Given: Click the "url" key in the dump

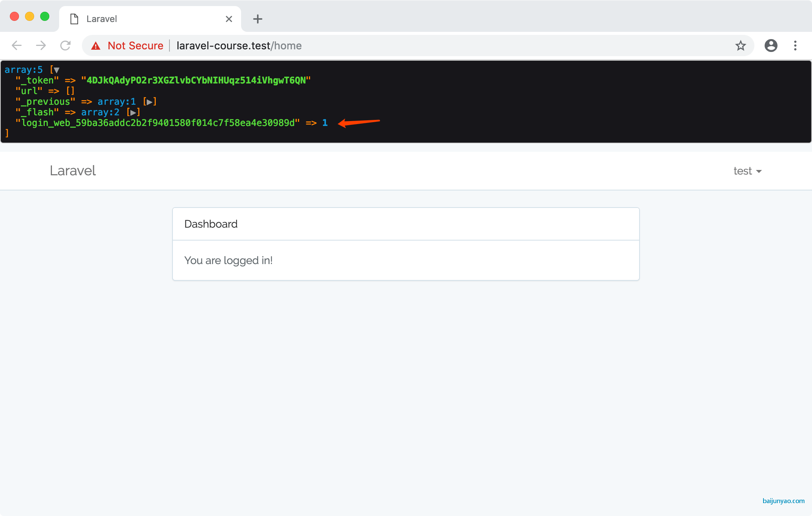Looking at the screenshot, I should tap(29, 91).
